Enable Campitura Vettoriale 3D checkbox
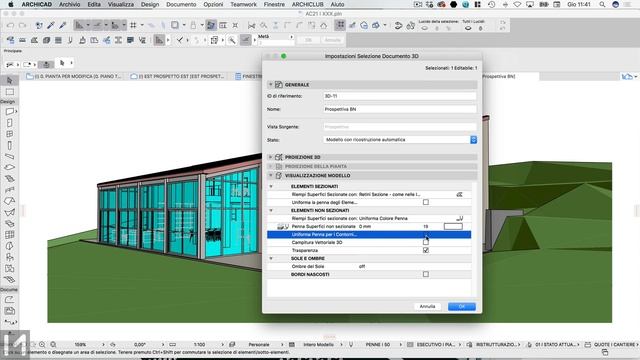Viewport: 640px width, 360px height. click(426, 242)
